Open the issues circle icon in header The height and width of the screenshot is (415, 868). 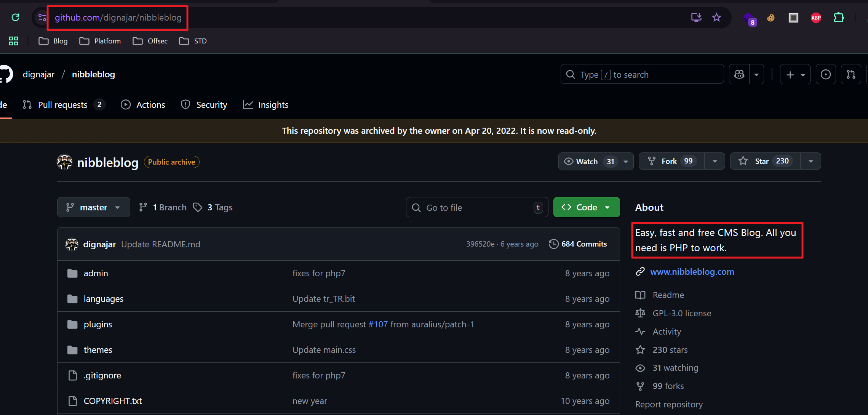click(825, 74)
